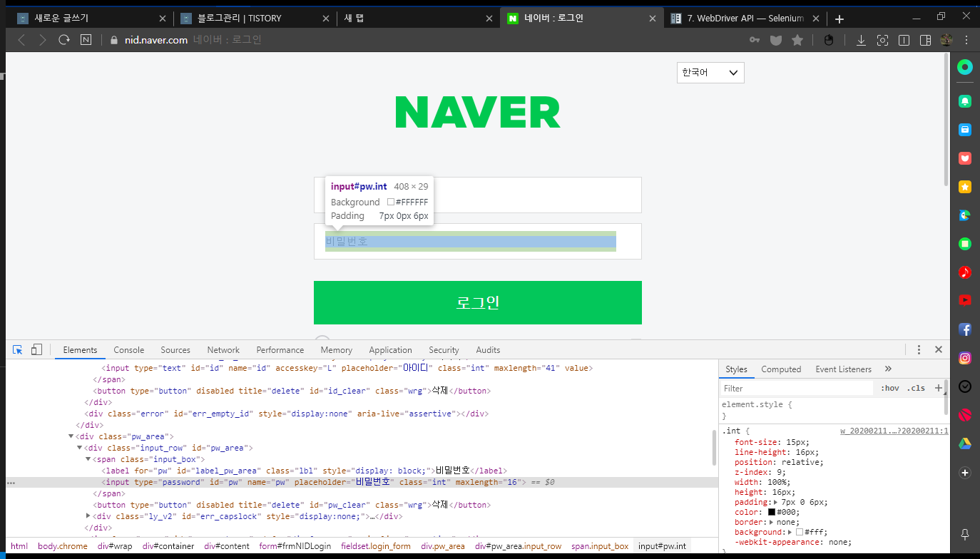980x559 pixels.
Task: Open DevTools customize three-dot menu
Action: [x=919, y=349]
